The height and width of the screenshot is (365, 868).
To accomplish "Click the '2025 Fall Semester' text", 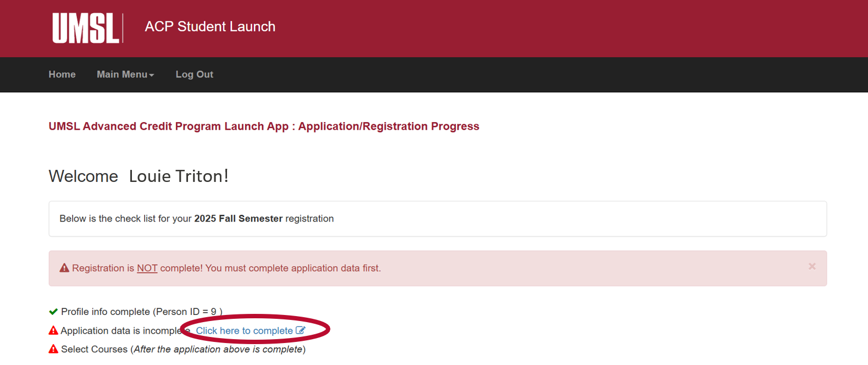I will click(x=238, y=219).
